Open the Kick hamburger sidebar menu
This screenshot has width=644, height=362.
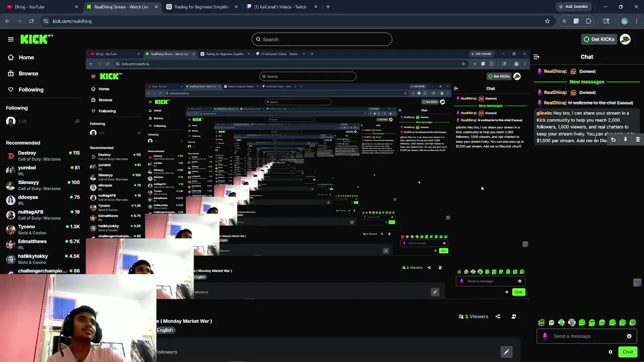point(11,39)
